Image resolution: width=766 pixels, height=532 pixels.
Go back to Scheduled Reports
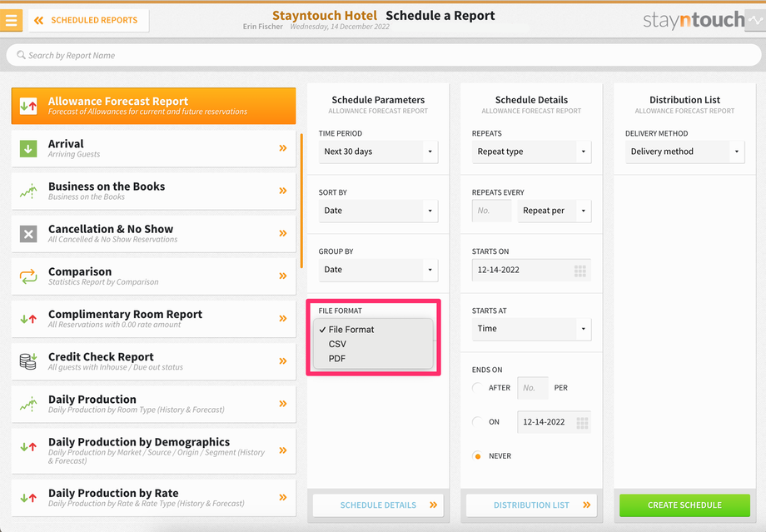tap(88, 21)
